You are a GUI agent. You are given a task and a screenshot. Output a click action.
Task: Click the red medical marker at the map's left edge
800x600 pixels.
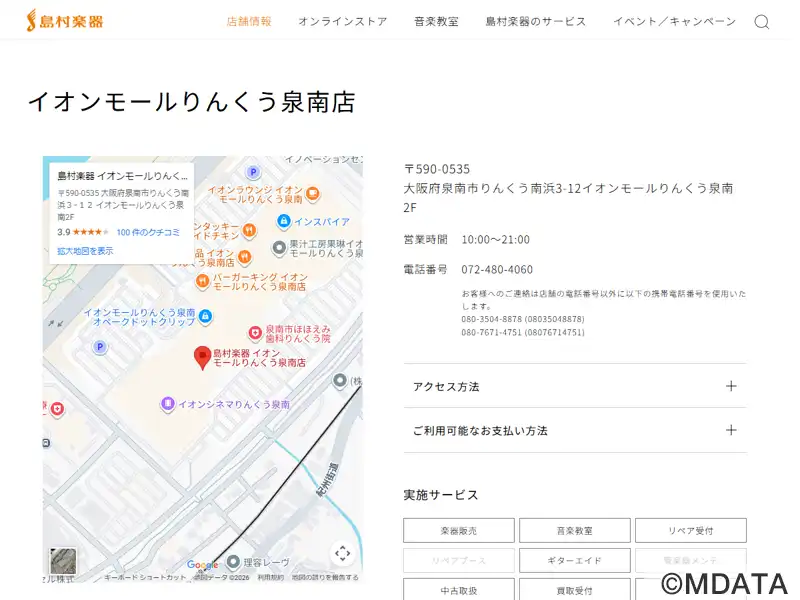tap(57, 409)
